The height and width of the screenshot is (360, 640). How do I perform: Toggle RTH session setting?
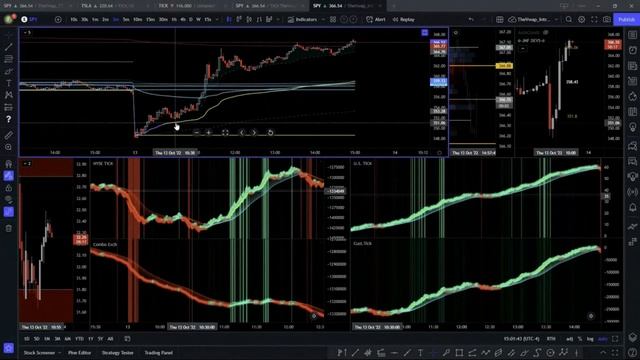coord(551,339)
